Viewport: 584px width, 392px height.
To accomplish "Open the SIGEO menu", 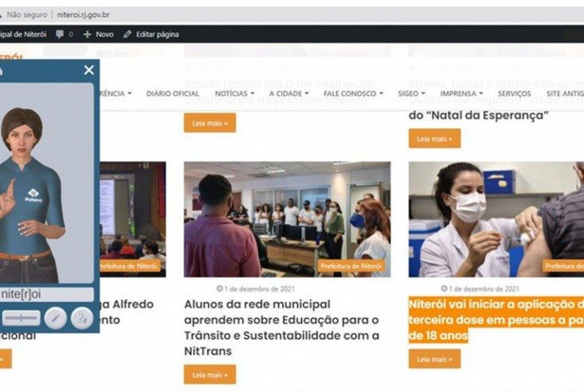I will 411,93.
